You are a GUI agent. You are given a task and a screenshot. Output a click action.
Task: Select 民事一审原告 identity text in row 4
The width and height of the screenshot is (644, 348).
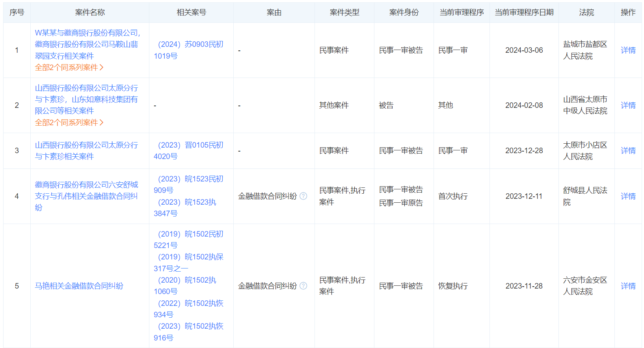(x=401, y=203)
